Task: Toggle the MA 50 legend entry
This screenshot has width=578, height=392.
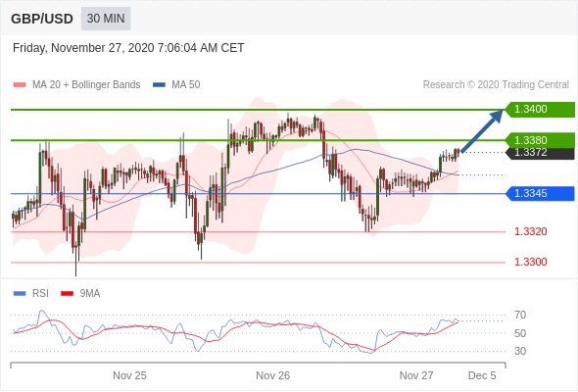Action: [x=176, y=85]
